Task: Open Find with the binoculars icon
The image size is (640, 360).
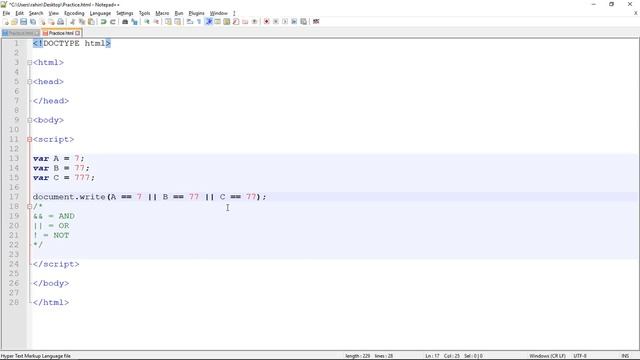Action: click(125, 22)
